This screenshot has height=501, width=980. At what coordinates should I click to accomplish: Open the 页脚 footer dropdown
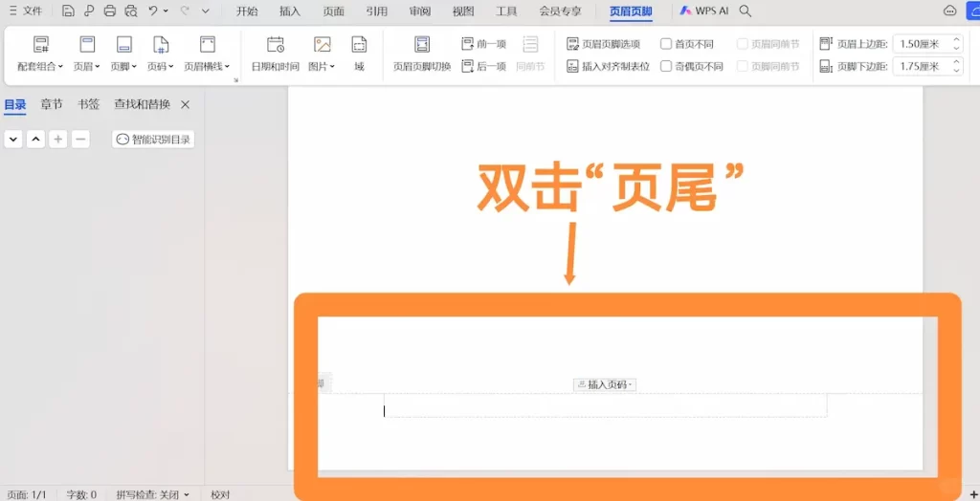[123, 54]
